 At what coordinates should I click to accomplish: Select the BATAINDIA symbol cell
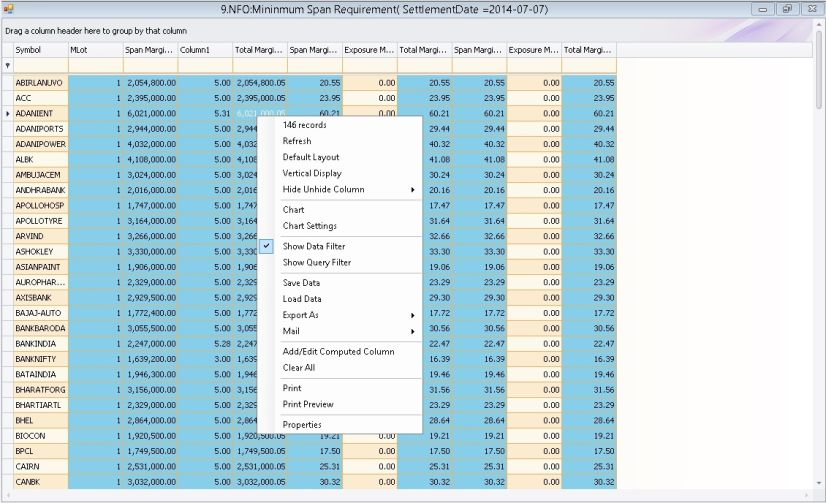tap(41, 374)
